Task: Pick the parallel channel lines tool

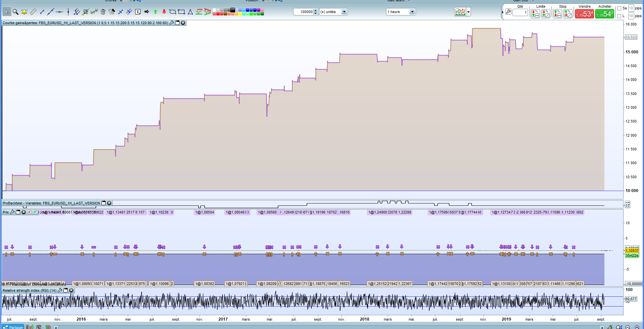Action: click(x=77, y=12)
